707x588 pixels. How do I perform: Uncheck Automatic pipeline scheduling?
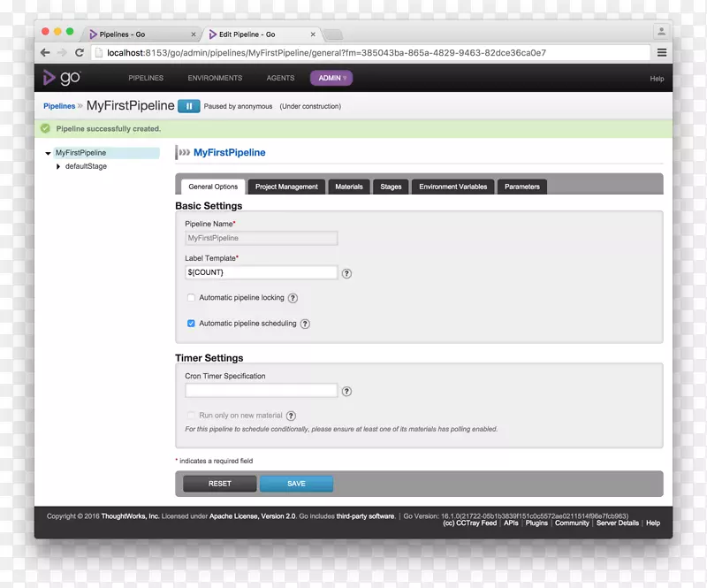pyautogui.click(x=191, y=324)
